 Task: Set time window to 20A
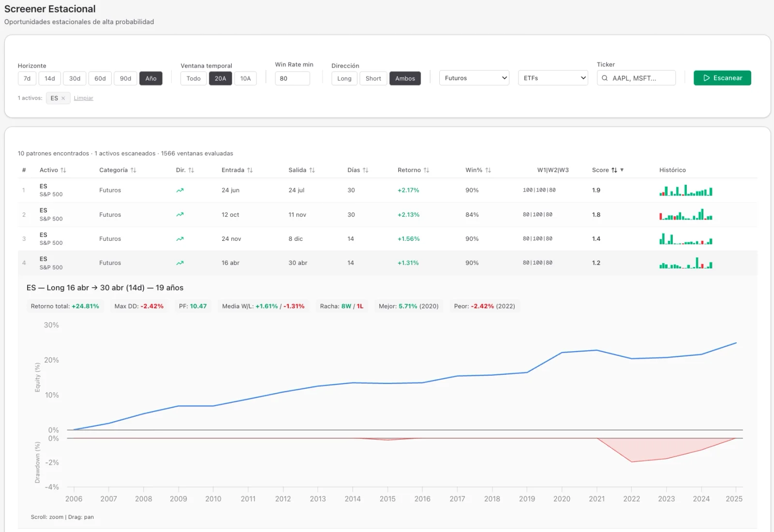[221, 78]
